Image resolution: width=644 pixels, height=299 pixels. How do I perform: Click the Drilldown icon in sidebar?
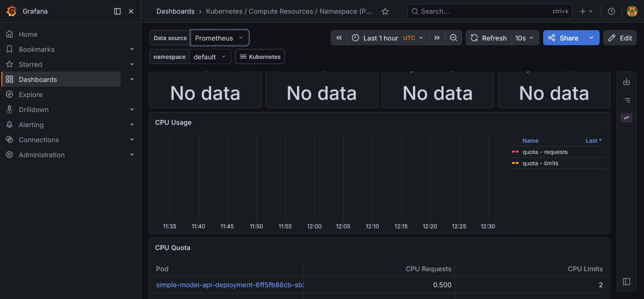(9, 110)
